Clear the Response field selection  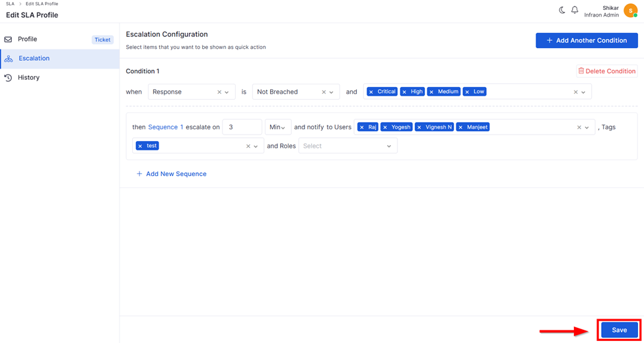[219, 92]
